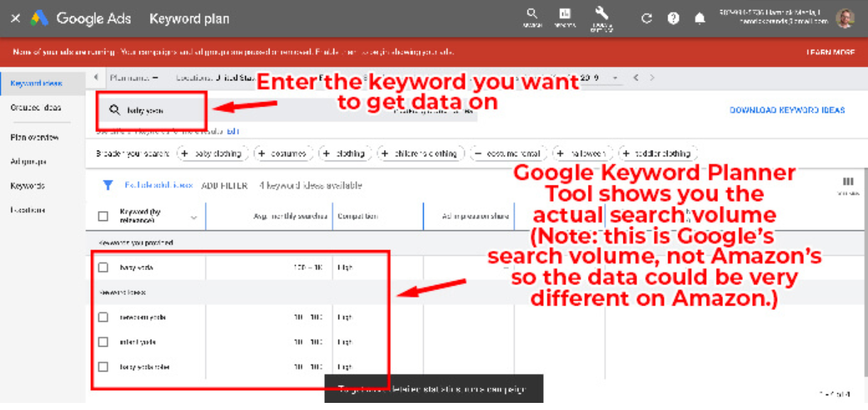Image resolution: width=868 pixels, height=410 pixels.
Task: Select the Keyword ideas sidebar item
Action: click(36, 83)
